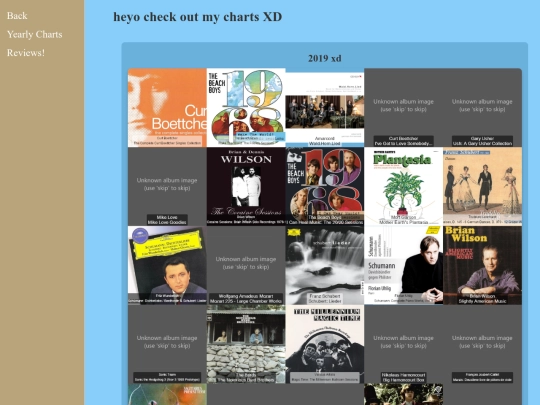The image size is (540, 405).
Task: Open the unknown-image Big Harnoncourt Box tile
Action: (x=403, y=344)
